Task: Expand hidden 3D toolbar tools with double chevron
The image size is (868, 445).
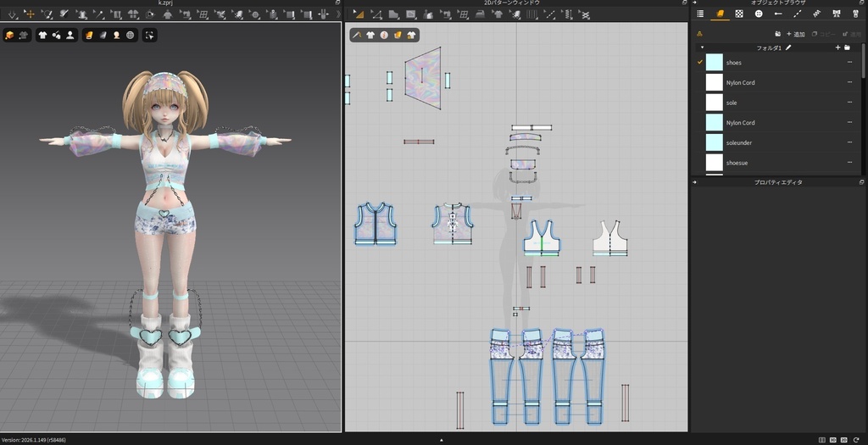Action: tap(338, 14)
